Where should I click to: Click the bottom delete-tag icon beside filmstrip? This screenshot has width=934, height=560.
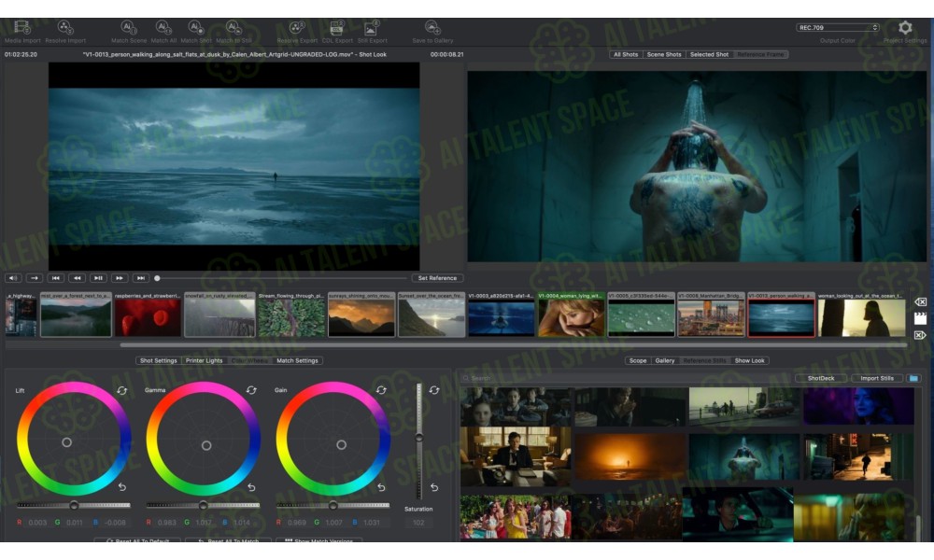pyautogui.click(x=920, y=335)
